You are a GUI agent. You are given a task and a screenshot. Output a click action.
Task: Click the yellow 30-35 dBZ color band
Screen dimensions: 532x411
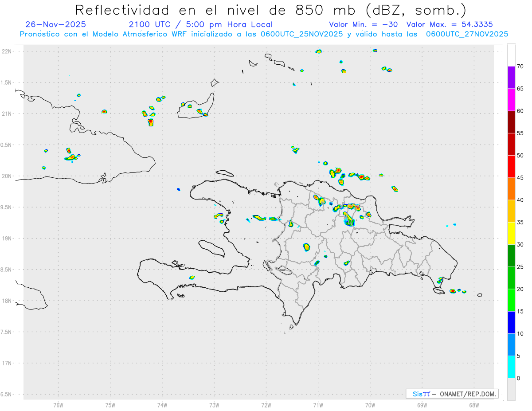click(511, 233)
